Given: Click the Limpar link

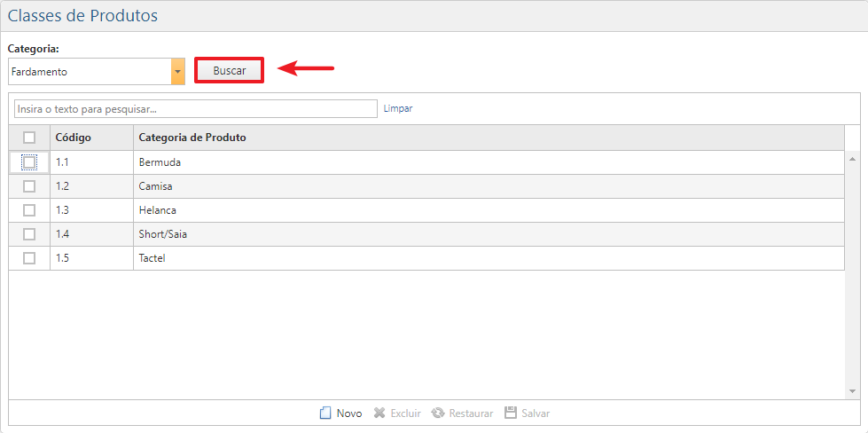Looking at the screenshot, I should click(x=398, y=108).
